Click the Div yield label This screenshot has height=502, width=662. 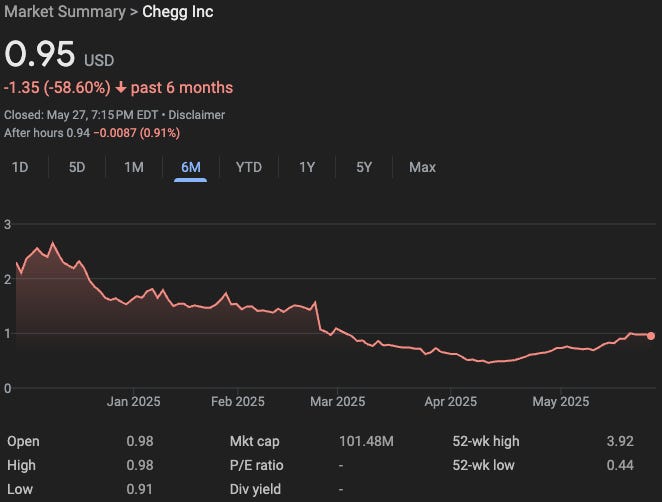(255, 489)
